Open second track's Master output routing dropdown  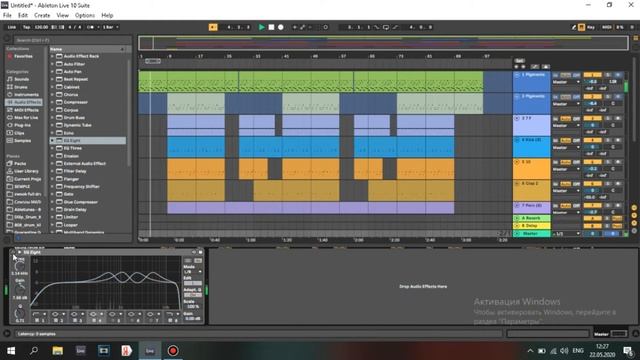(x=566, y=104)
